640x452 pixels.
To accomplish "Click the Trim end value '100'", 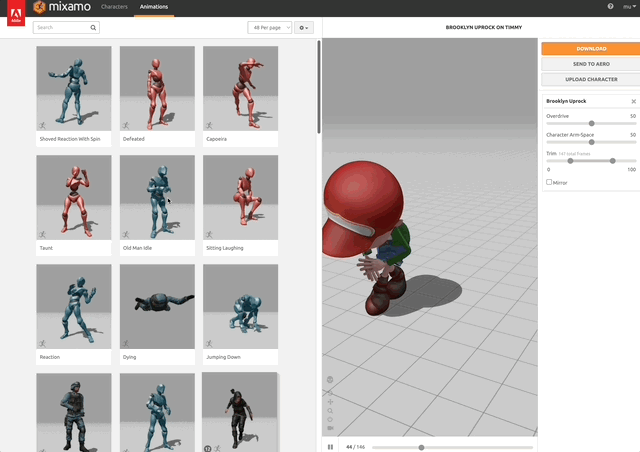I will click(631, 169).
